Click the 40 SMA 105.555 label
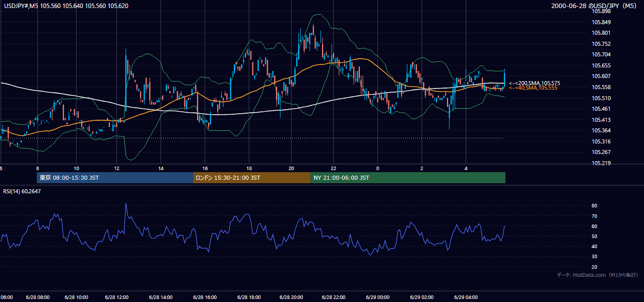Screen dimensions: 644x302 tap(533, 88)
